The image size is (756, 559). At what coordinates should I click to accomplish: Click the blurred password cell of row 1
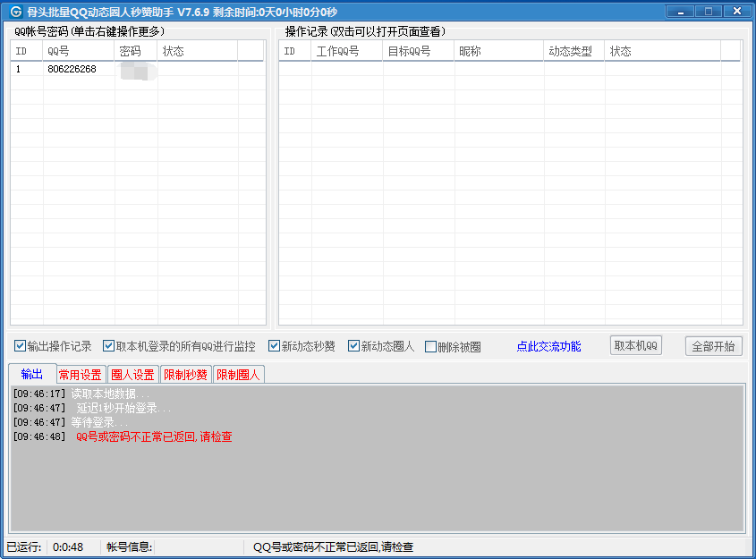point(136,70)
